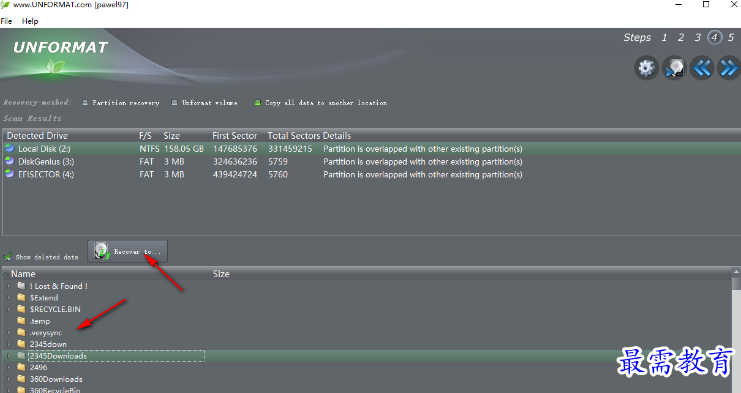This screenshot has width=741, height=393.
Task: Select the EFISECTOR (4:) row
Action: pos(371,174)
